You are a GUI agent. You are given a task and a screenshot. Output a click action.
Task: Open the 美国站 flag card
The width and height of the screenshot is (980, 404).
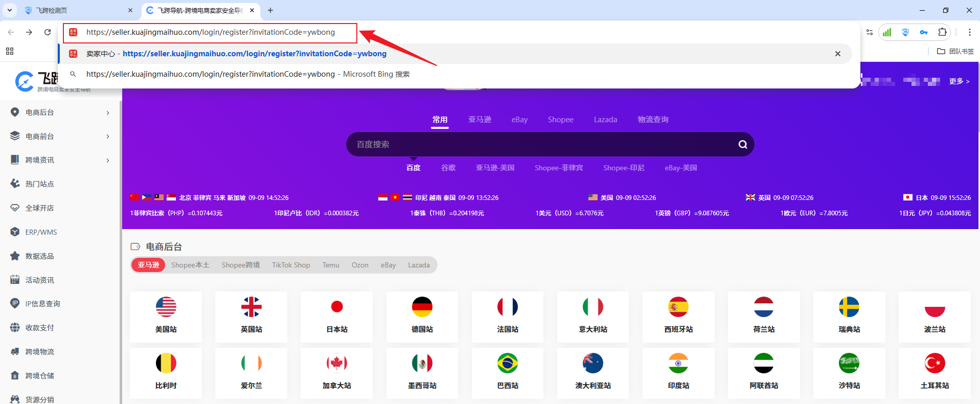[x=166, y=317]
